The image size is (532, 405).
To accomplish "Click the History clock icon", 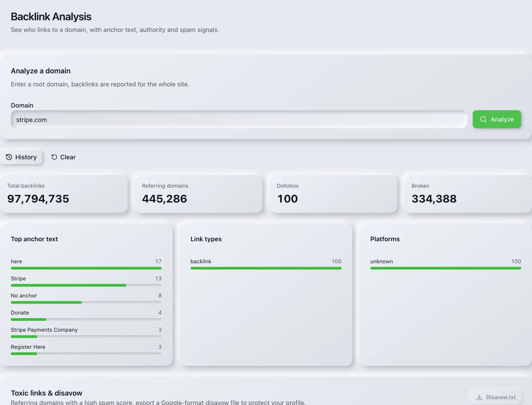I will [9, 157].
